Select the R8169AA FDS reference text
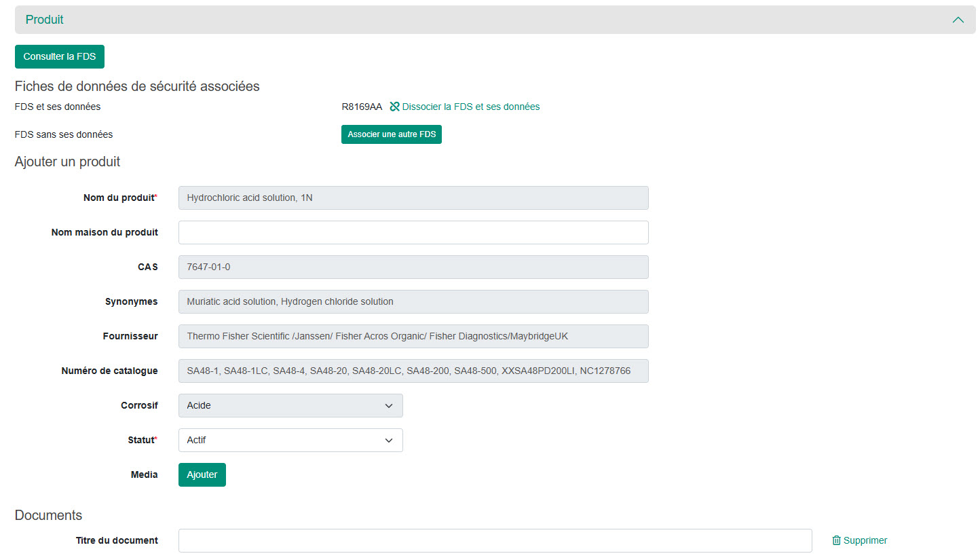 [362, 107]
